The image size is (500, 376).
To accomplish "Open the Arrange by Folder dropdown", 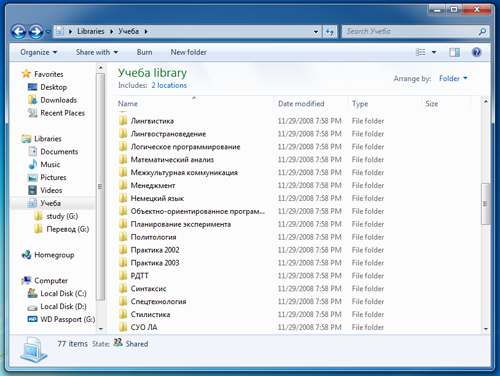I will [x=453, y=79].
